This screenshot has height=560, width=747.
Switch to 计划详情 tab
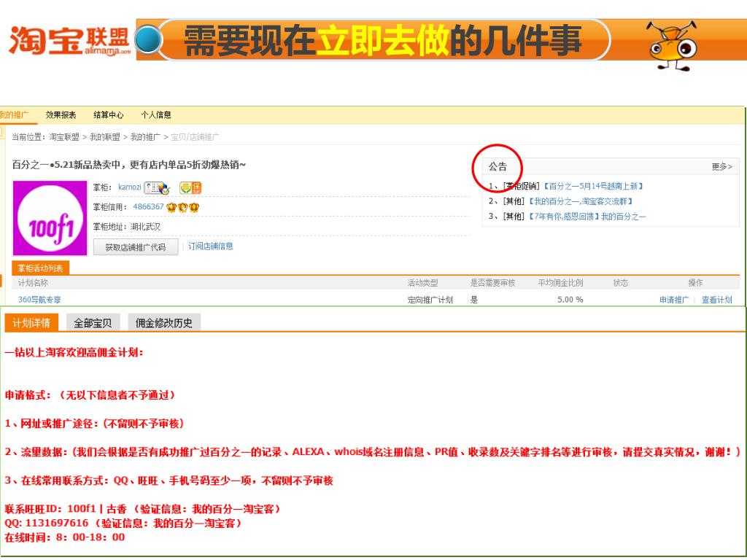click(x=31, y=323)
